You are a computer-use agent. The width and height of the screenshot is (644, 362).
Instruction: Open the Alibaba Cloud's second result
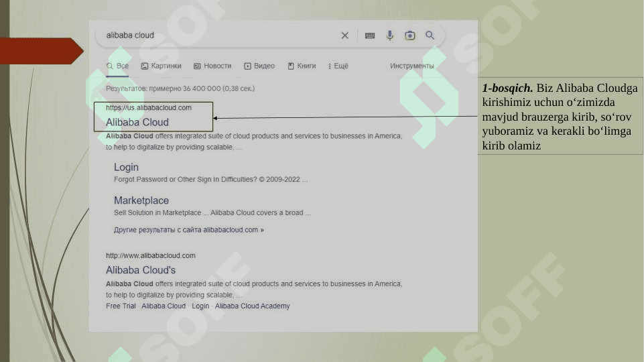tap(141, 270)
